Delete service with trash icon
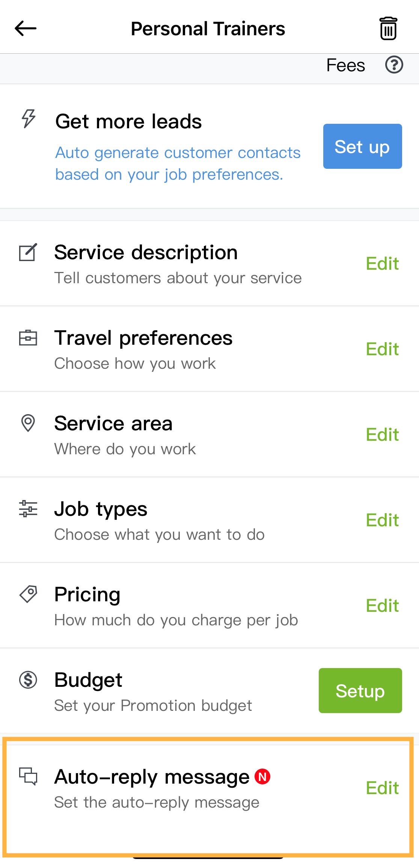 388,29
